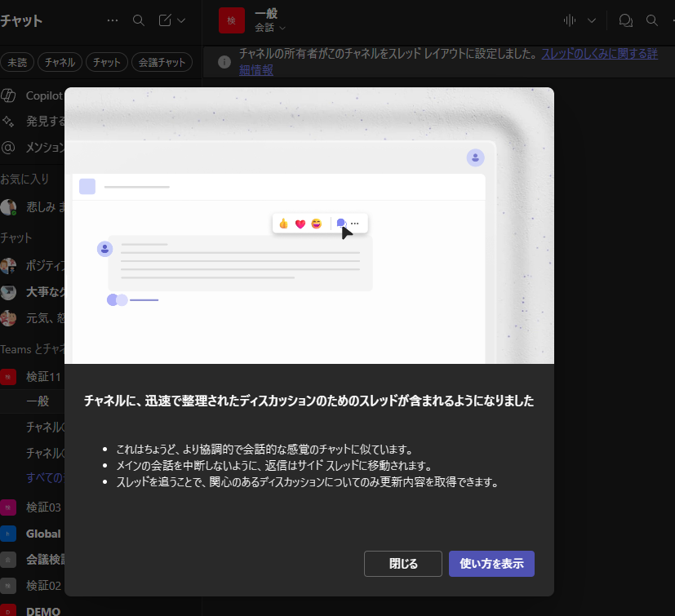Screen dimensions: 675x616
Task: Select the 一般 channel in the sidebar
Action: coord(33,401)
